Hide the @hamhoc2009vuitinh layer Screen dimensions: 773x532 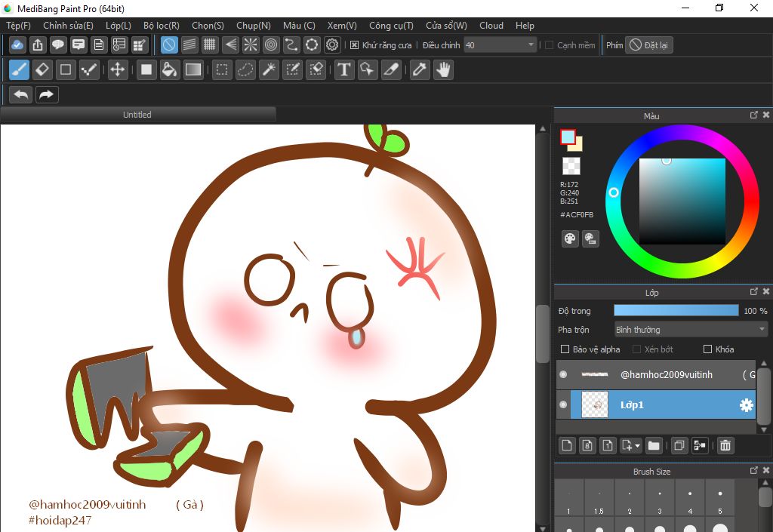pos(563,374)
